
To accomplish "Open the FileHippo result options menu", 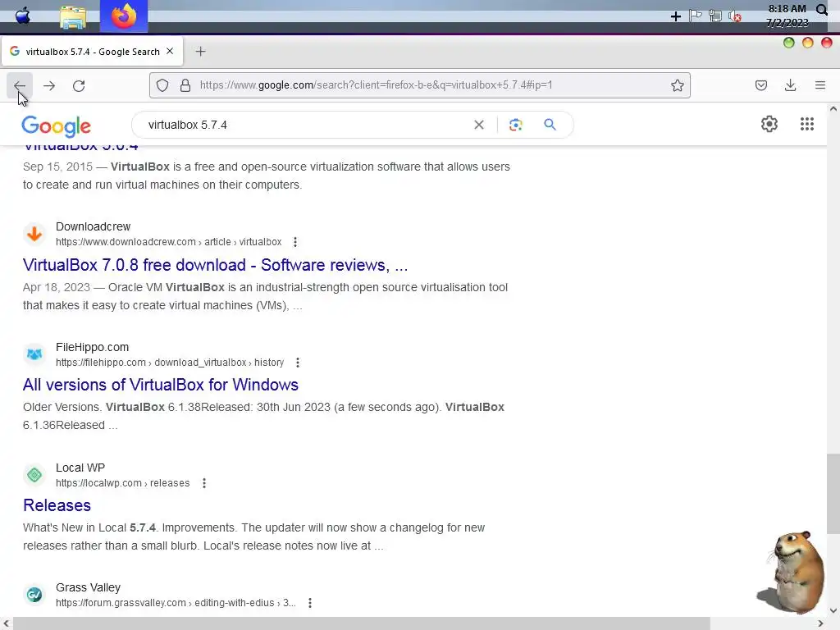I will (x=298, y=363).
